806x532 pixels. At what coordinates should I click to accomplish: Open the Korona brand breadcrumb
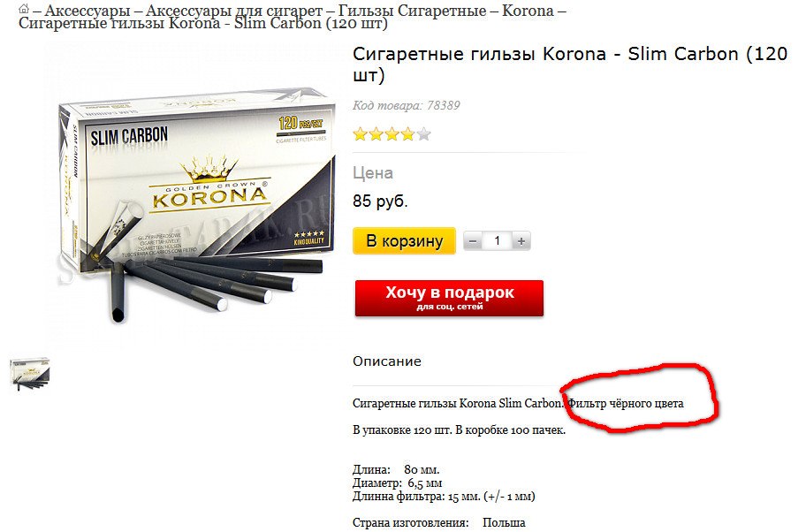(x=528, y=11)
